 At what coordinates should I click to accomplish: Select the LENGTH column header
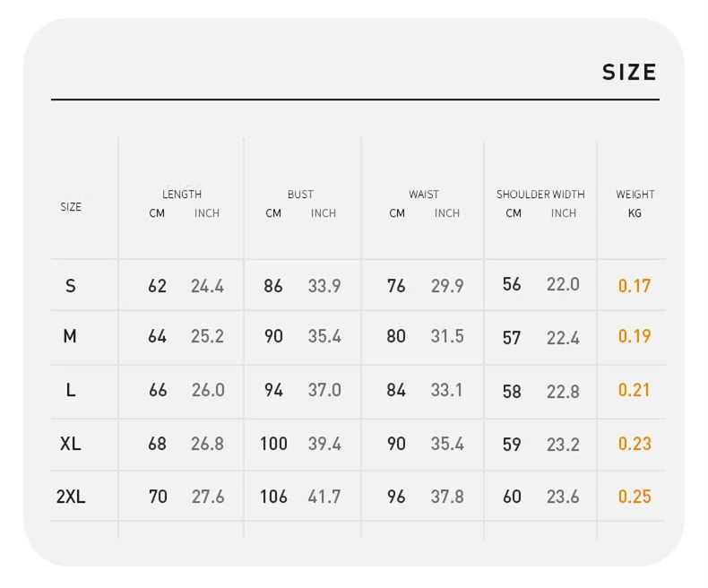[x=182, y=195]
